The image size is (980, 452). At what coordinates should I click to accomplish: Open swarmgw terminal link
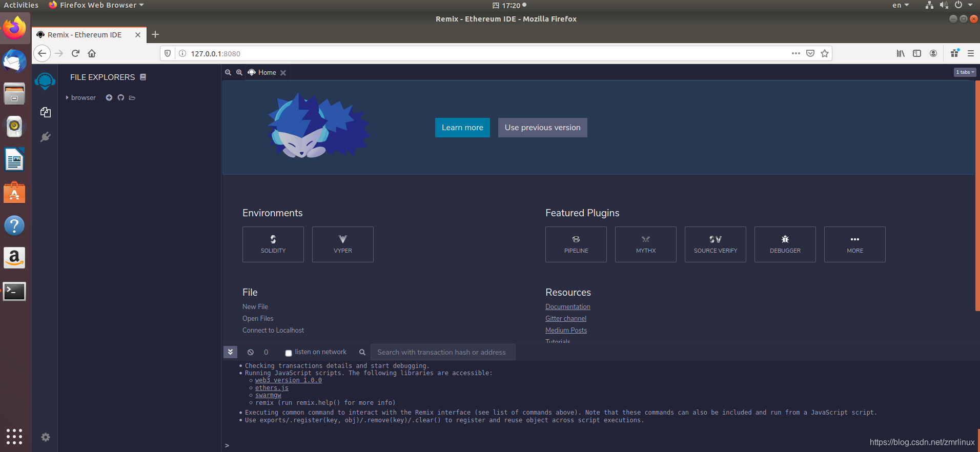pos(268,395)
